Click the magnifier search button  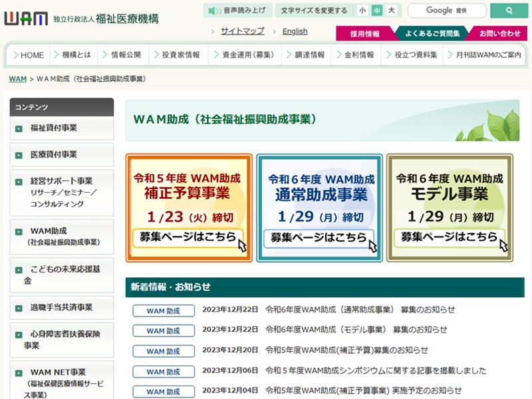(x=509, y=11)
